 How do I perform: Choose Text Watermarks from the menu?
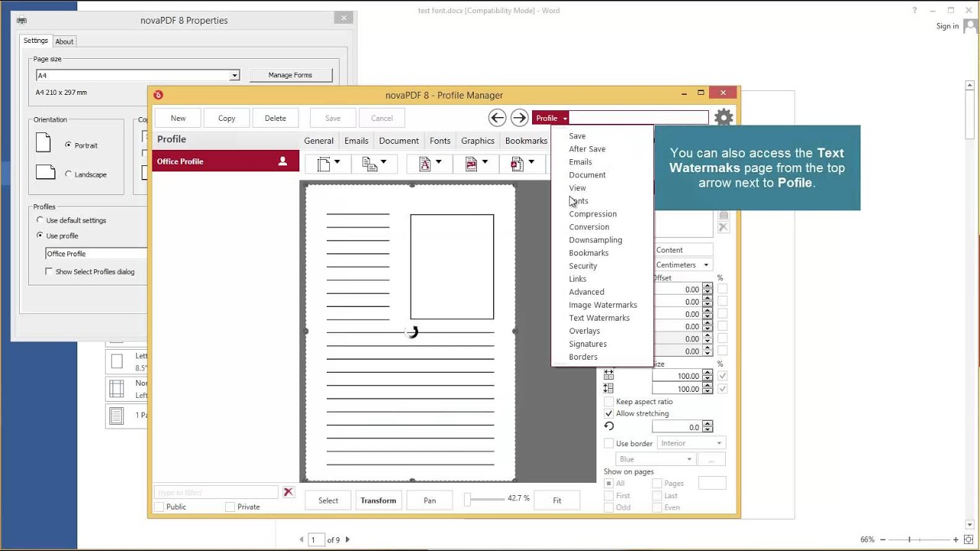point(599,318)
